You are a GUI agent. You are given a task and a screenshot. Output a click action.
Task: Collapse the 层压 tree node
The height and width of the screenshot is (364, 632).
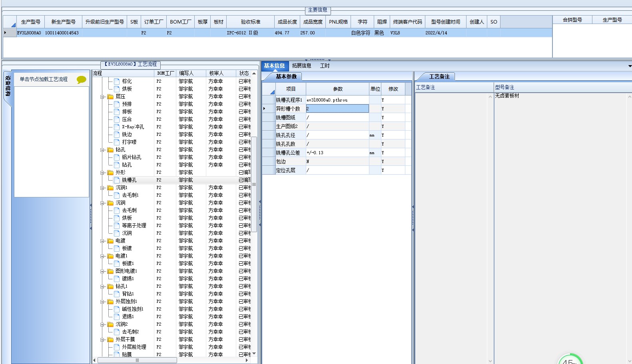(x=103, y=97)
